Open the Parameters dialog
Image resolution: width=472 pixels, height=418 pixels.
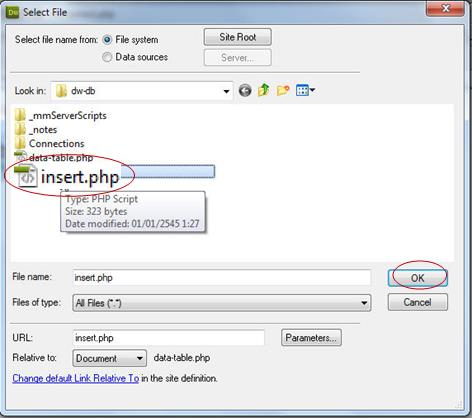(311, 338)
